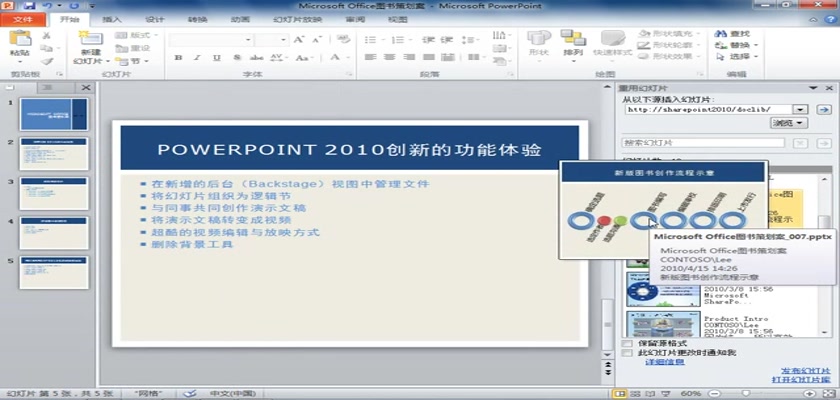This screenshot has height=400, width=840.
Task: Click the Reset (重设) button
Action: pos(133,48)
